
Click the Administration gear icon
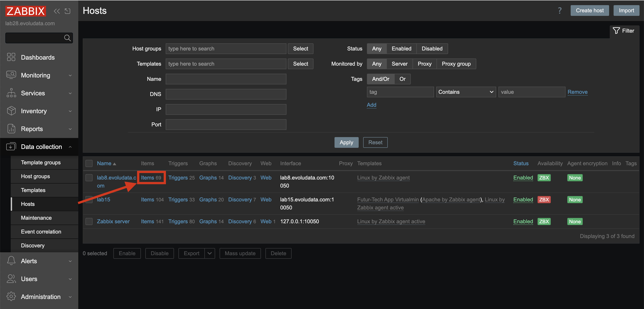(11, 296)
